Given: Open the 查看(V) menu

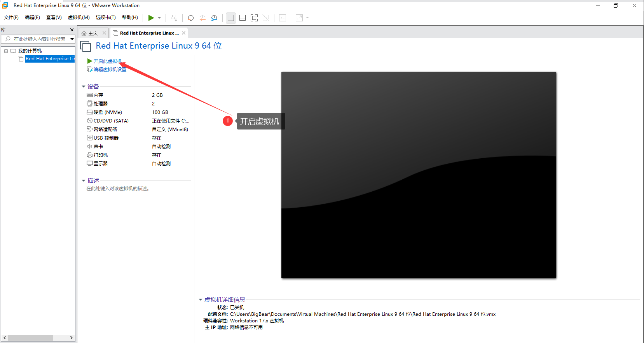Looking at the screenshot, I should (x=54, y=17).
